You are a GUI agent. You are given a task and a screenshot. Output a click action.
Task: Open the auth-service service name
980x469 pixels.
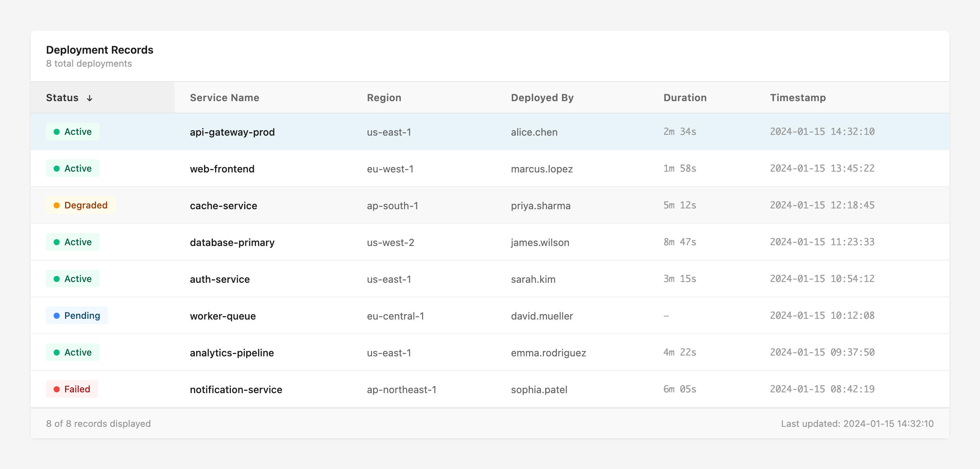220,279
